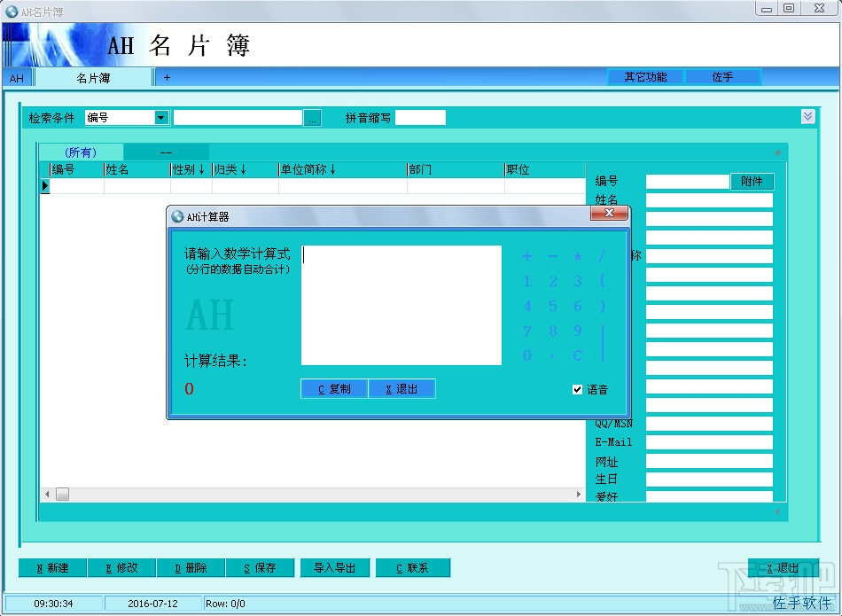This screenshot has height=616, width=842.
Task: Click the double-chevron expander below the detail fields
Action: click(x=777, y=512)
